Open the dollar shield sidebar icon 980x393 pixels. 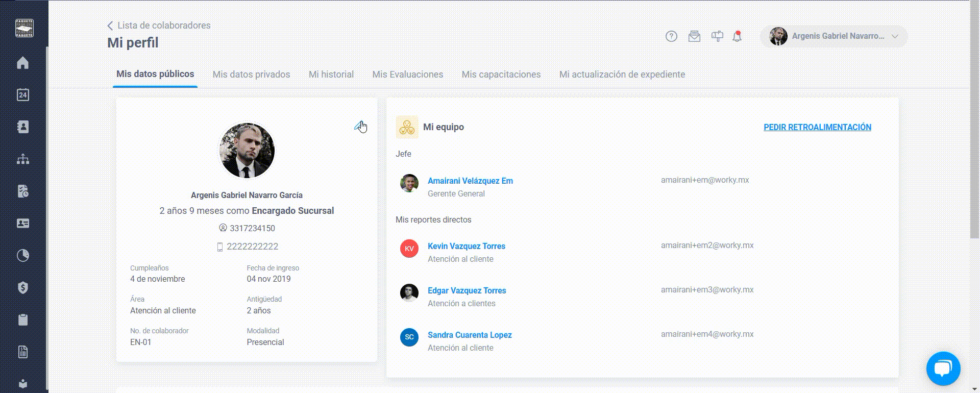tap(22, 288)
